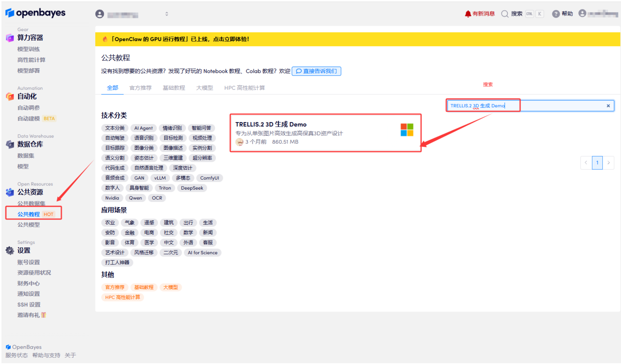Open 资源使用状况 in the sidebar
Image resolution: width=621 pixels, height=364 pixels.
tap(34, 273)
